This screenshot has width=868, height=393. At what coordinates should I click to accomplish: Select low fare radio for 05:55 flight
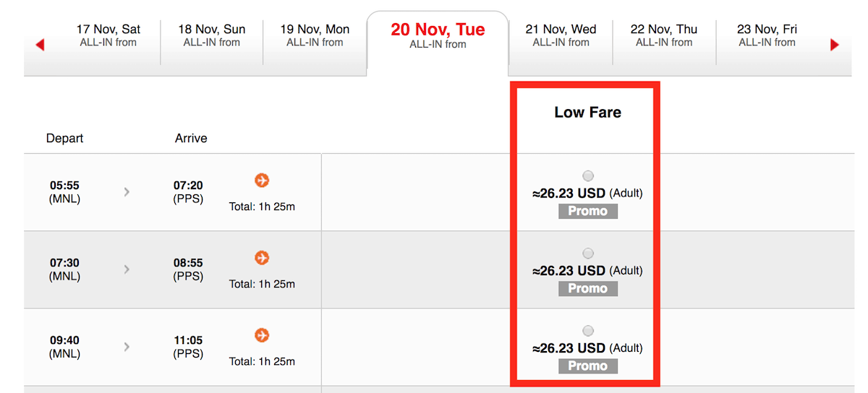[588, 176]
